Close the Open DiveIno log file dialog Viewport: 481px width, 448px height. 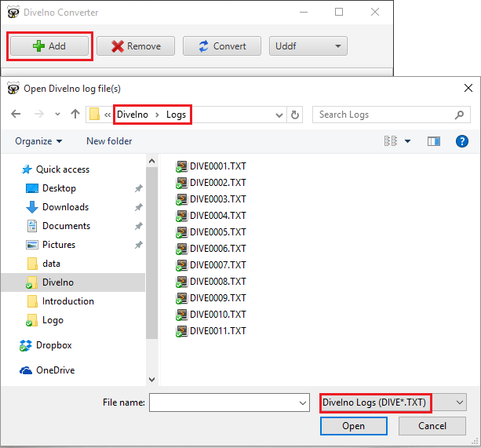click(x=468, y=89)
